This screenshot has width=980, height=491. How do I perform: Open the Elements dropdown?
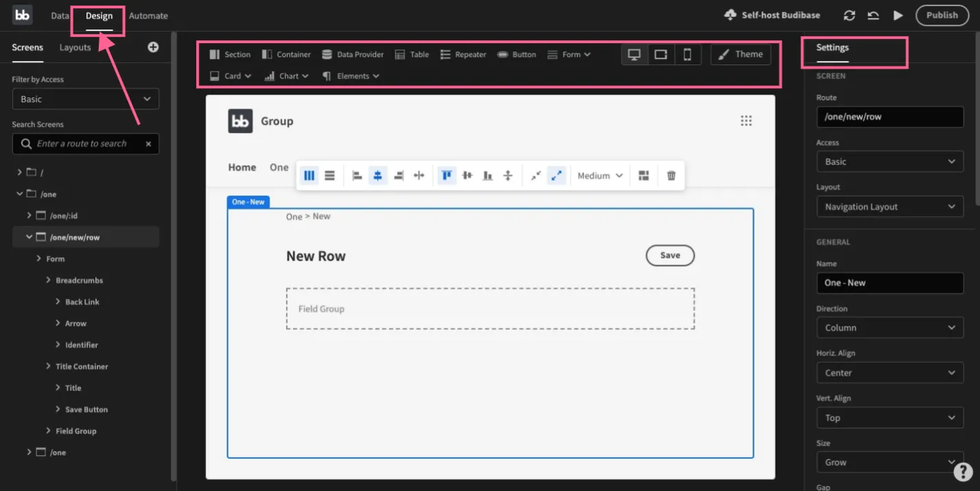pos(350,76)
